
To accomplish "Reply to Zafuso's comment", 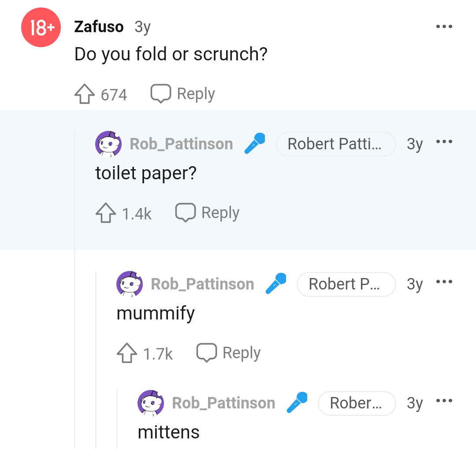I will point(183,94).
